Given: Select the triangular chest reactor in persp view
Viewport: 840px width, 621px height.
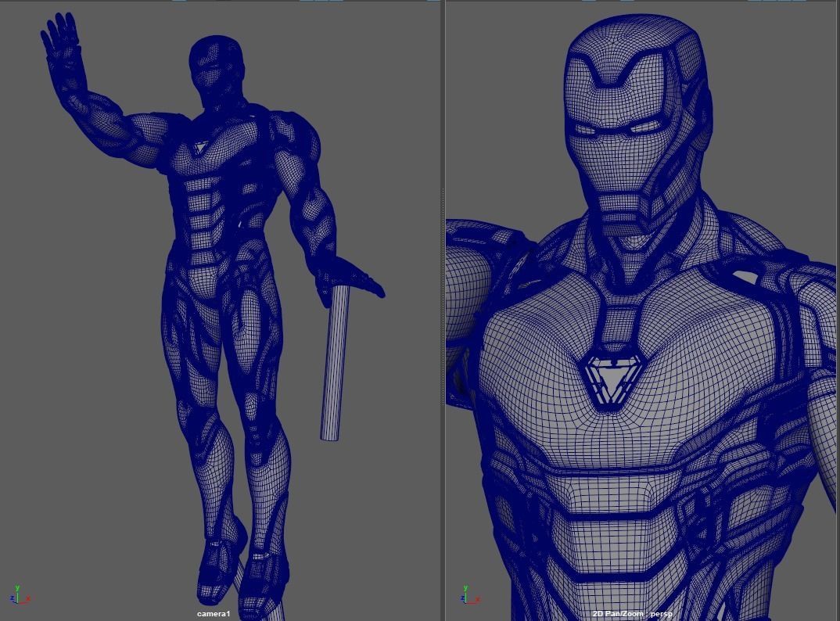Looking at the screenshot, I should [612, 381].
